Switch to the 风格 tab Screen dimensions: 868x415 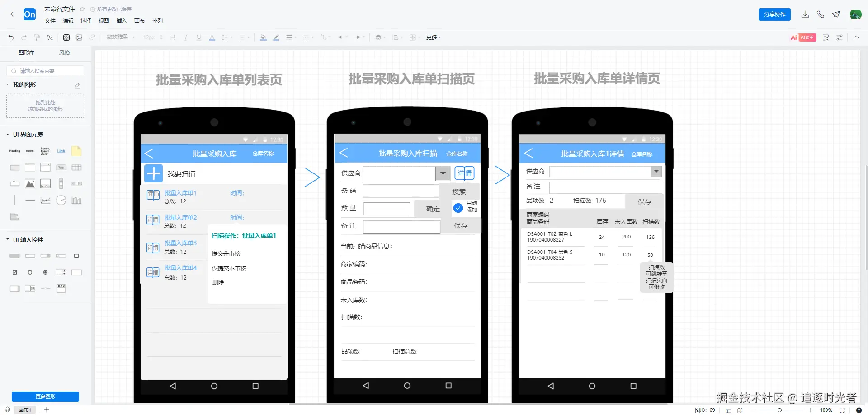[64, 53]
